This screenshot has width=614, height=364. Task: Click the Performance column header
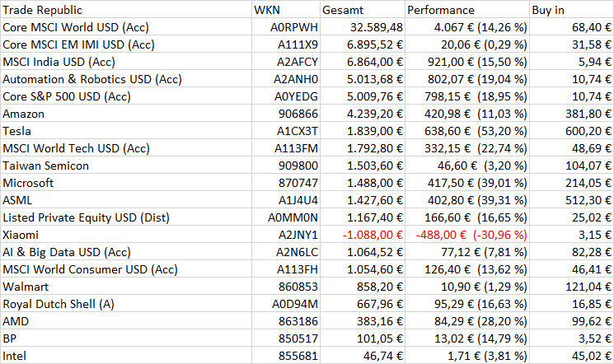(x=466, y=11)
